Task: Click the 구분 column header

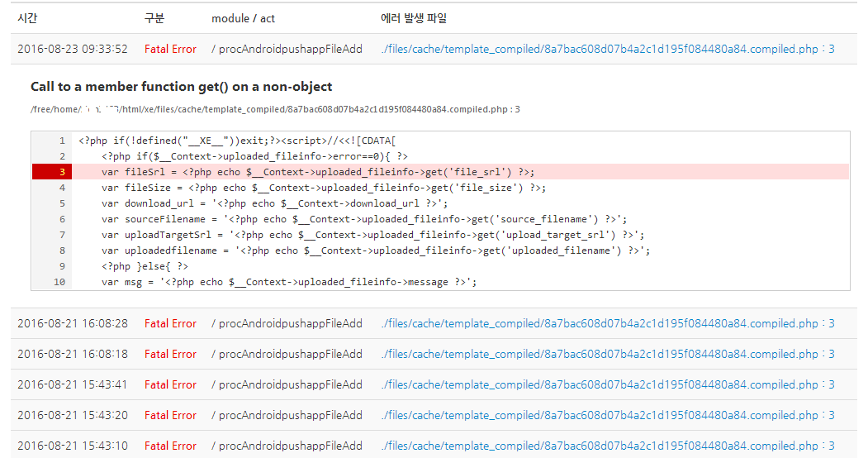Action: [154, 18]
